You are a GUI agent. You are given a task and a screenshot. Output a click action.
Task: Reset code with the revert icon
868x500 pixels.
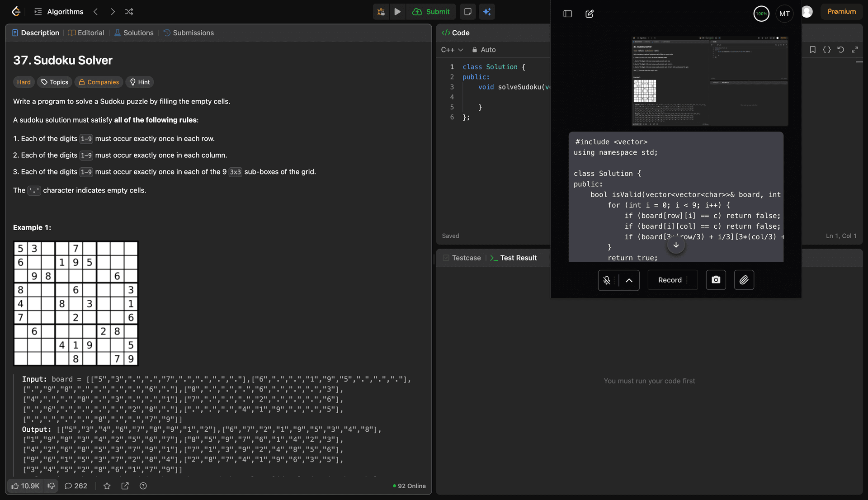pyautogui.click(x=841, y=50)
